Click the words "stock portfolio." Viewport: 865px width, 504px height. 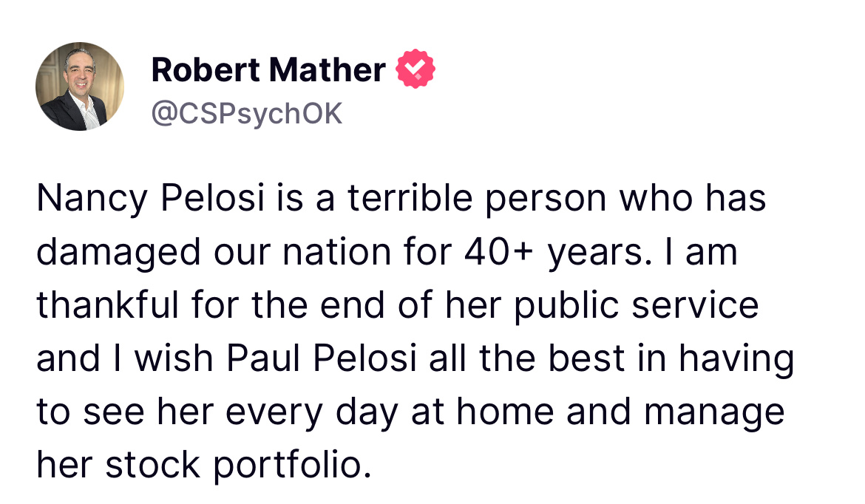[237, 466]
